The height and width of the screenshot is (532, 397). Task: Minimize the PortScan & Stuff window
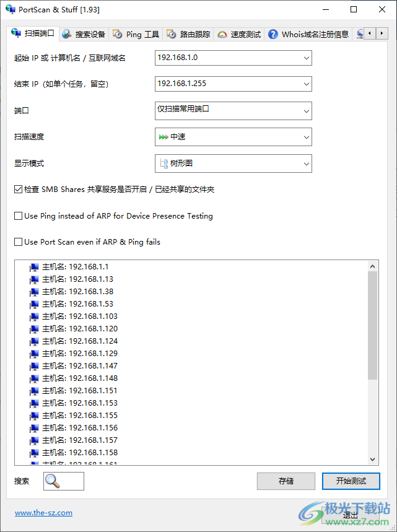326,9
